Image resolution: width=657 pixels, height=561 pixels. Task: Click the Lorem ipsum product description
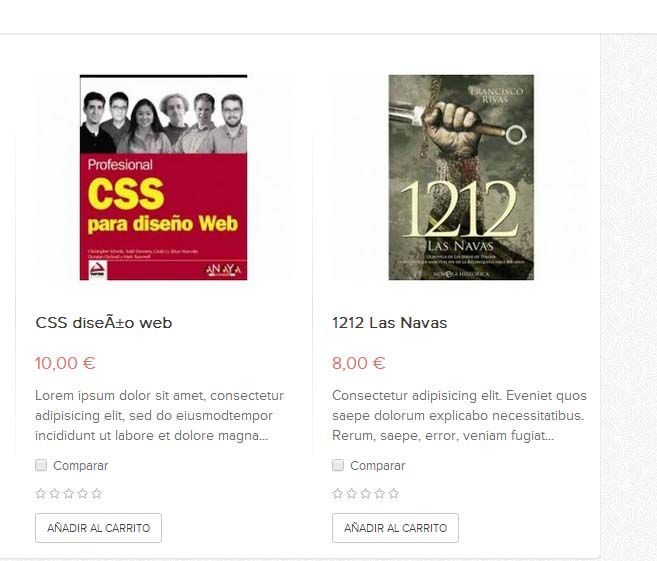click(160, 416)
